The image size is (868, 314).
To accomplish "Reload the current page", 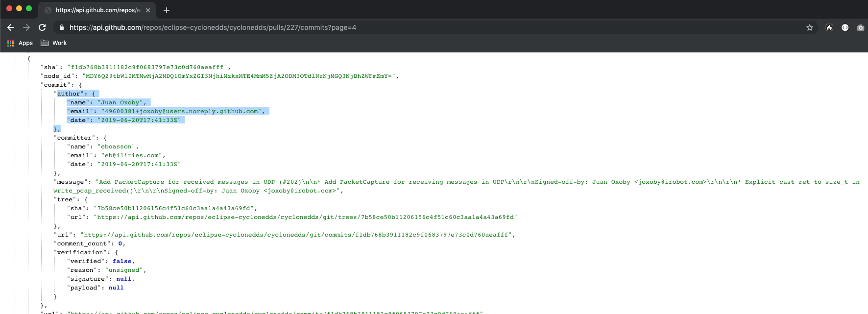I will tap(42, 27).
